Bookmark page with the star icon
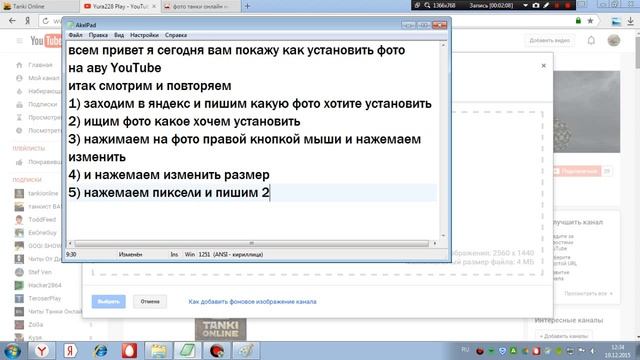640x360 pixels. [x=590, y=21]
